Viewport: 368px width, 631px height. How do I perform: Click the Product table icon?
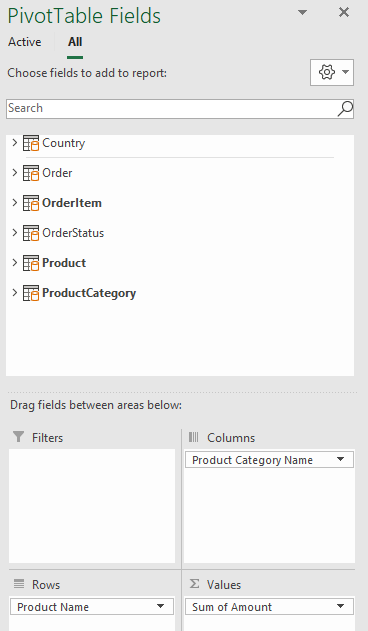(31, 263)
